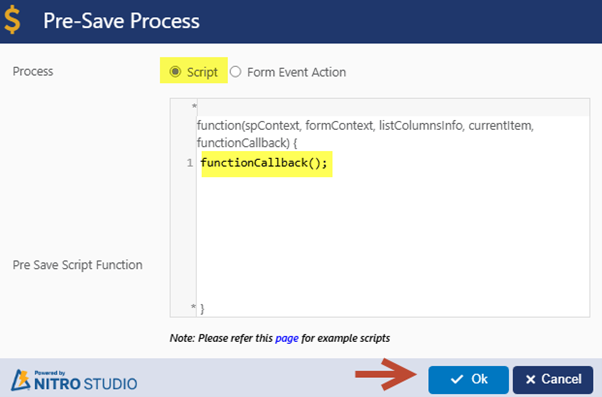Click the 'Pre Save Script Function' label
The width and height of the screenshot is (602, 397).
[x=78, y=265]
